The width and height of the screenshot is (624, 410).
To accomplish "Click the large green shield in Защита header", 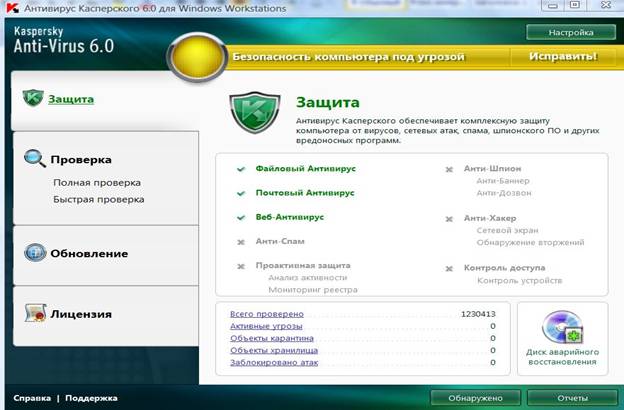I will coord(255,112).
